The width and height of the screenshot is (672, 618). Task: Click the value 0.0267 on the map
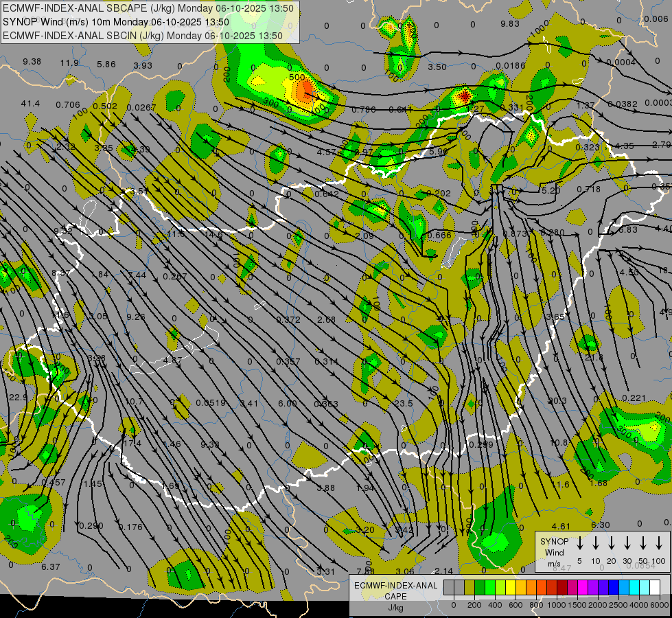pos(141,107)
